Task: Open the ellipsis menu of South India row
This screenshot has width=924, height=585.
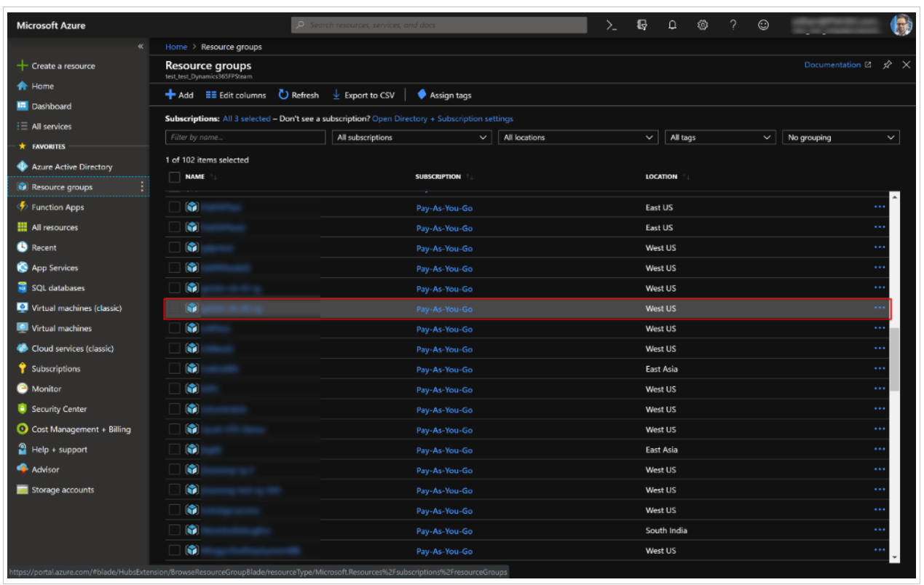Action: [x=880, y=530]
